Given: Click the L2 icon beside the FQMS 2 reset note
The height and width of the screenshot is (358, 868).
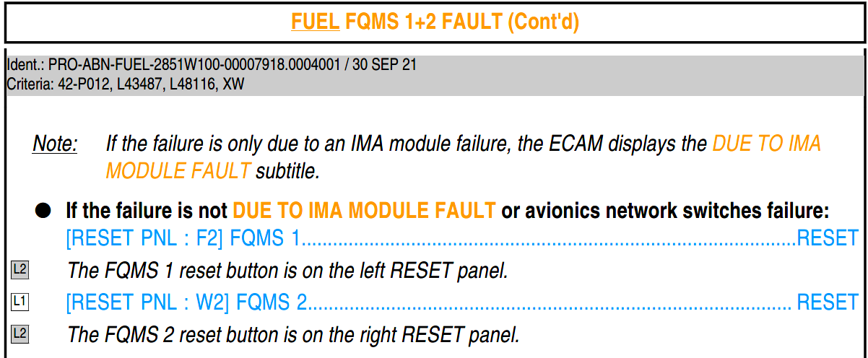Looking at the screenshot, I should coord(19,334).
